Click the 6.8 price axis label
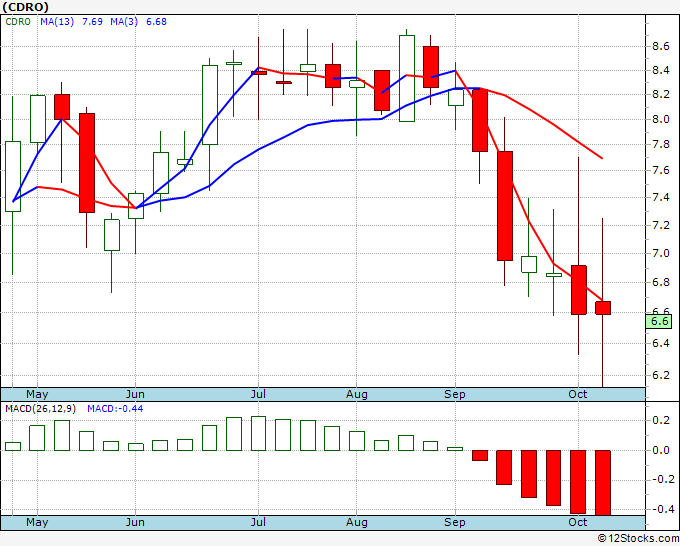 660,282
